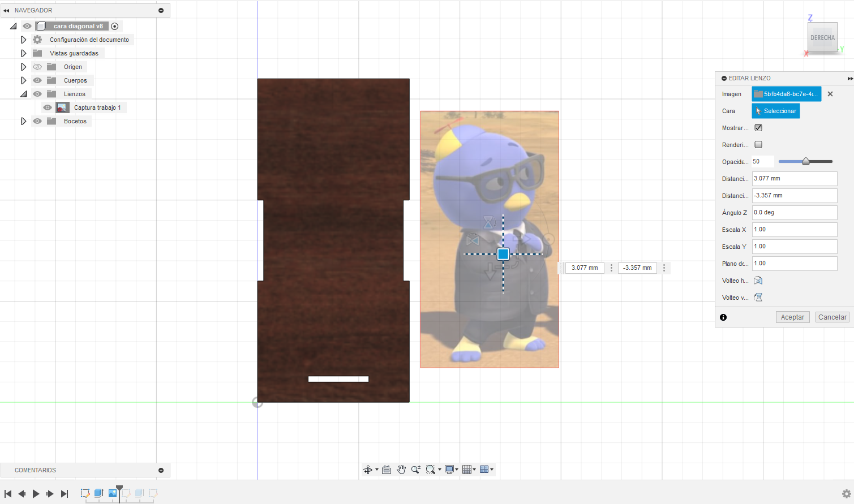Activate component radio for cara diagonal v8
Image resolution: width=854 pixels, height=504 pixels.
coord(115,26)
